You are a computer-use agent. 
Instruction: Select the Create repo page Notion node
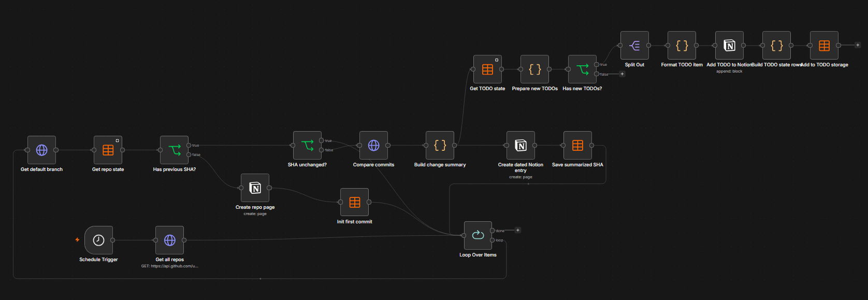point(255,188)
